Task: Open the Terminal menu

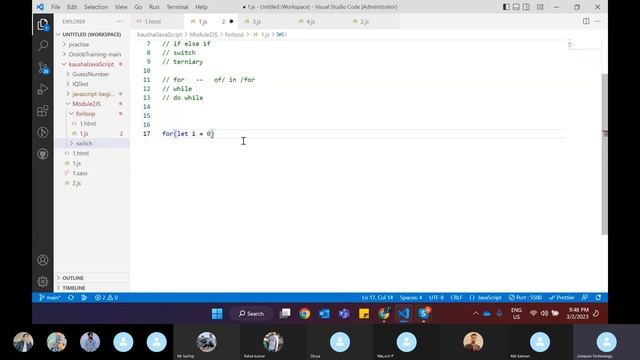Action: coord(177,7)
